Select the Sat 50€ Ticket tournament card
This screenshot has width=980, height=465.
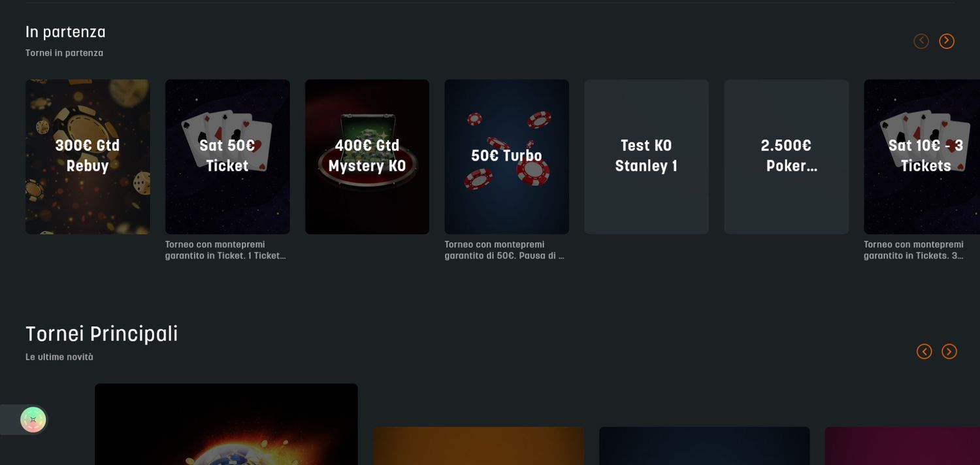click(x=227, y=157)
